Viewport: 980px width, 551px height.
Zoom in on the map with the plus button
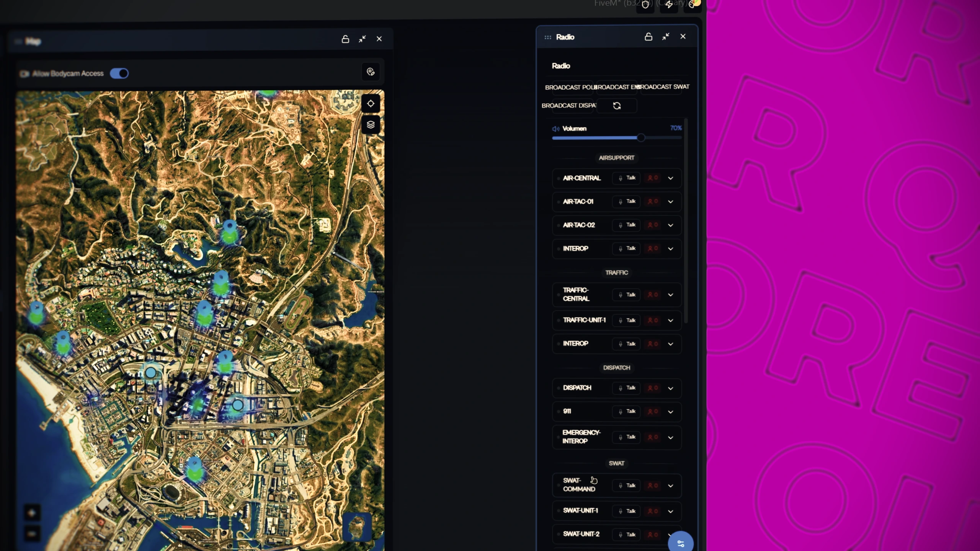coord(32,513)
